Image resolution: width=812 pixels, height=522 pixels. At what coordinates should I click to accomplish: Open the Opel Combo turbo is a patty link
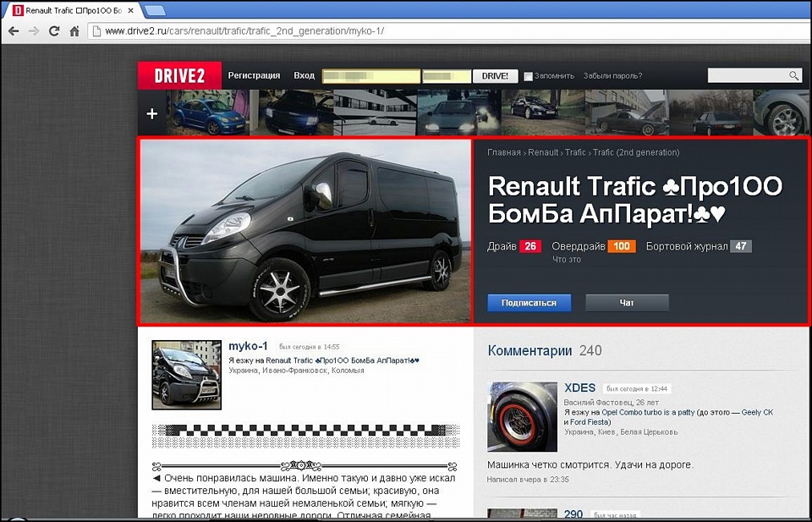649,412
